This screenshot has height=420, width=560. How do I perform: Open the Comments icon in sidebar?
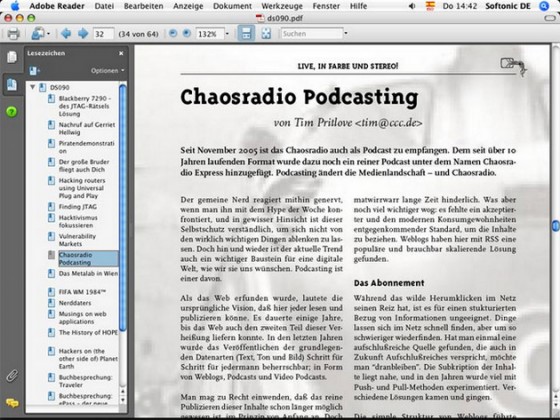click(12, 403)
